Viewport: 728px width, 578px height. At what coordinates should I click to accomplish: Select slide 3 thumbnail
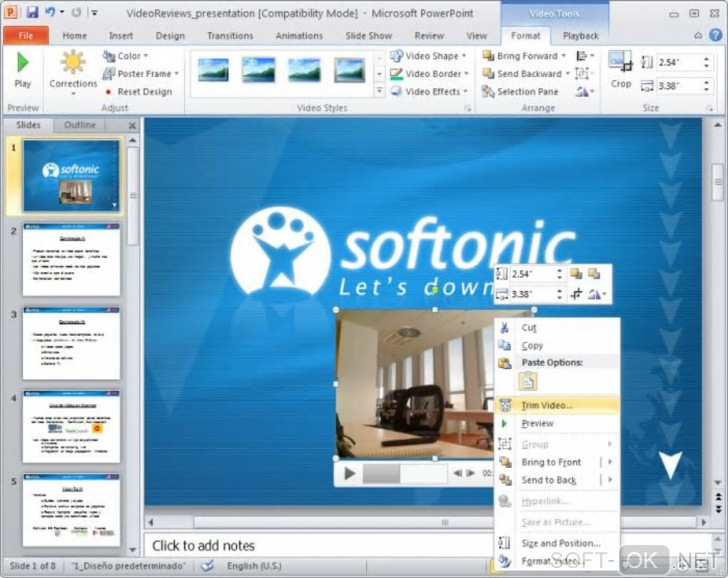coord(71,343)
